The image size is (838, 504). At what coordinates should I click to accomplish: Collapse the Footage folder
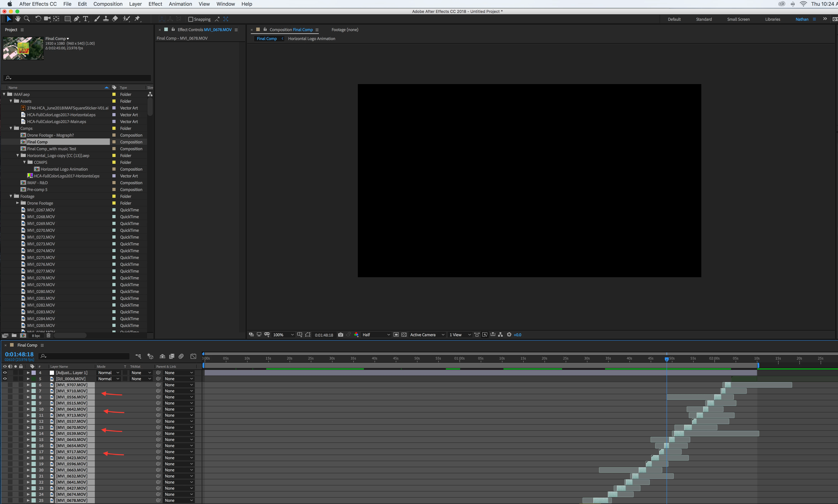pyautogui.click(x=11, y=196)
